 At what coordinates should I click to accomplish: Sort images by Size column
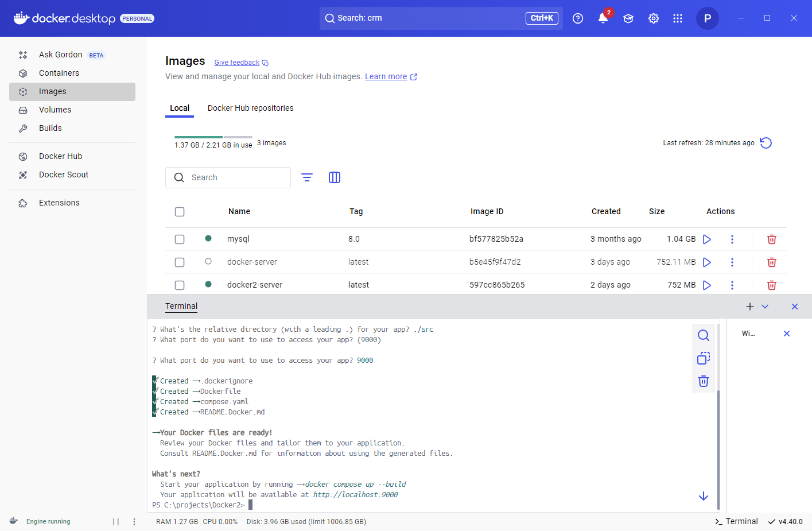click(657, 212)
